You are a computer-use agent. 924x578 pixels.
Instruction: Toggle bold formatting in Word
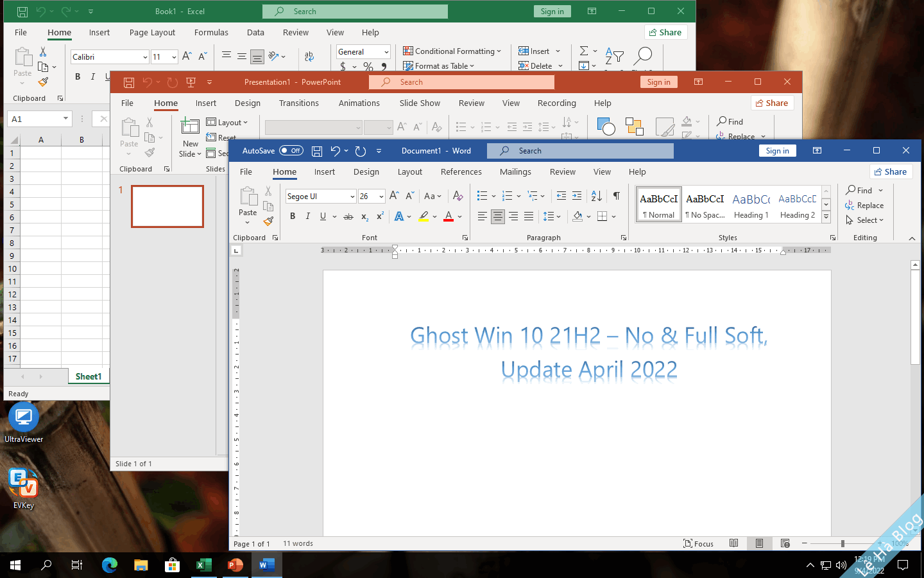293,216
